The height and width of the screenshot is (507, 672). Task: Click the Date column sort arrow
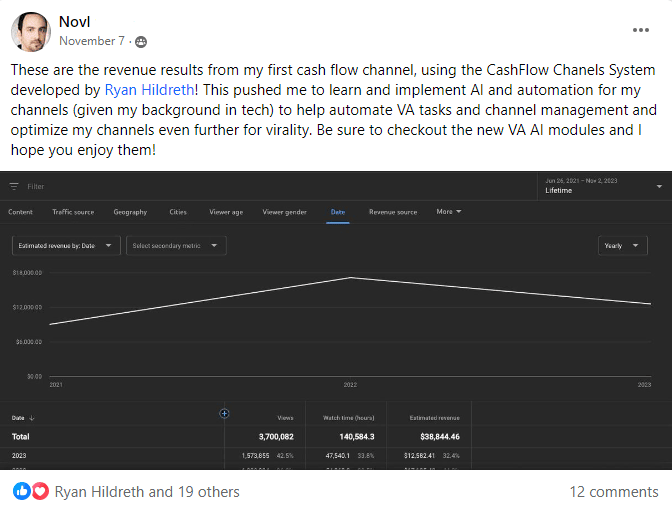[x=32, y=418]
